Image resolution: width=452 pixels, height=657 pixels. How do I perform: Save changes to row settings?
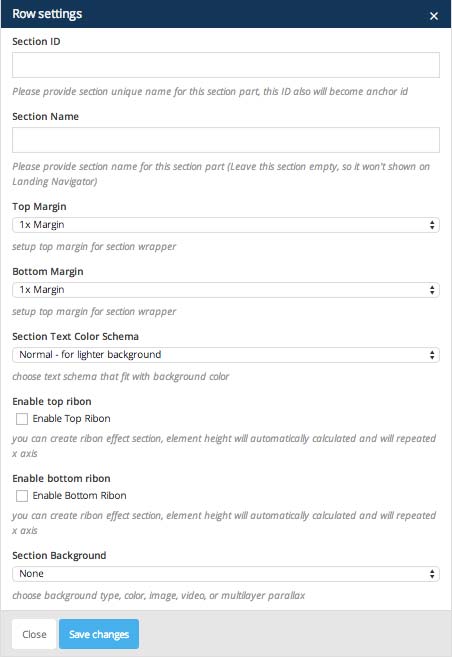[x=99, y=634]
